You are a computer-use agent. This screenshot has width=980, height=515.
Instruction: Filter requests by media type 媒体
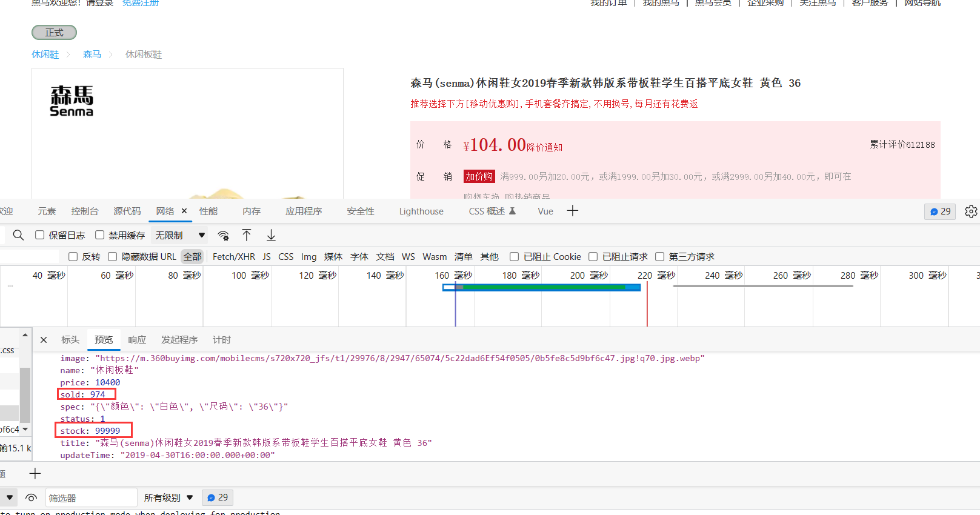coord(333,257)
